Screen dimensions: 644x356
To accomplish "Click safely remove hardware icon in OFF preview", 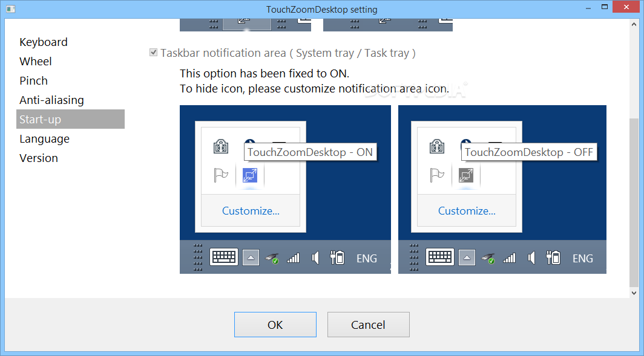I will click(488, 258).
